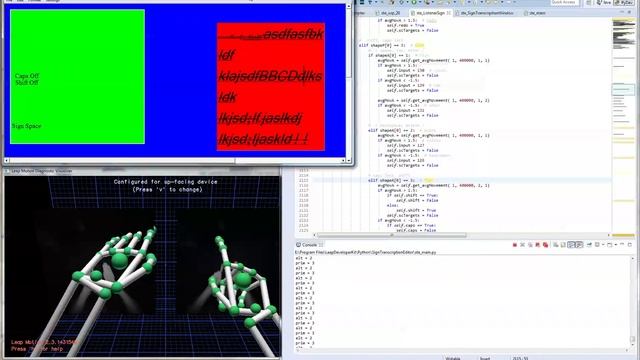Image resolution: width=640 pixels, height=360 pixels.
Task: Click 'Press ? for help' visualizer text
Action: coord(37,349)
